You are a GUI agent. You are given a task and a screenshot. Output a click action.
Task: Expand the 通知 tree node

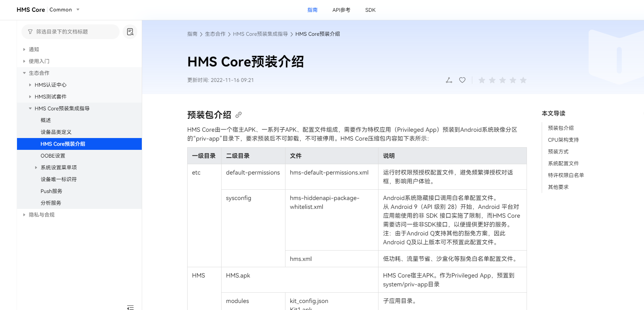(24, 49)
